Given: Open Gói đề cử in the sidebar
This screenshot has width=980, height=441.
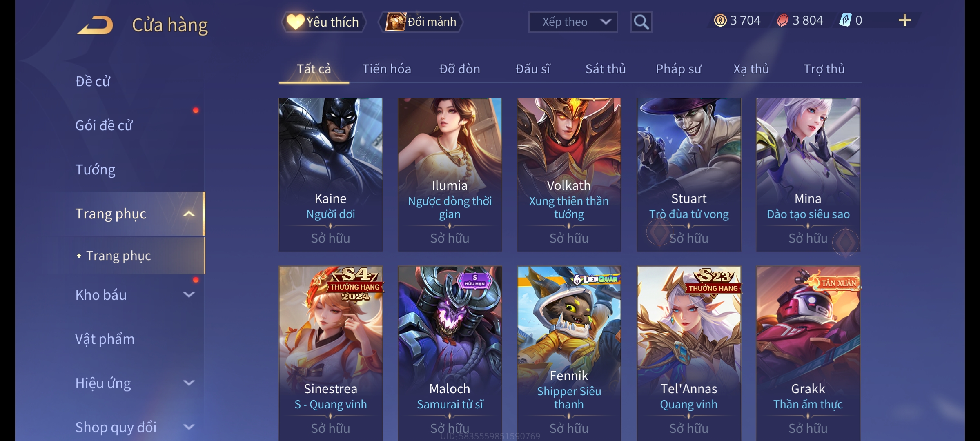Looking at the screenshot, I should (104, 125).
